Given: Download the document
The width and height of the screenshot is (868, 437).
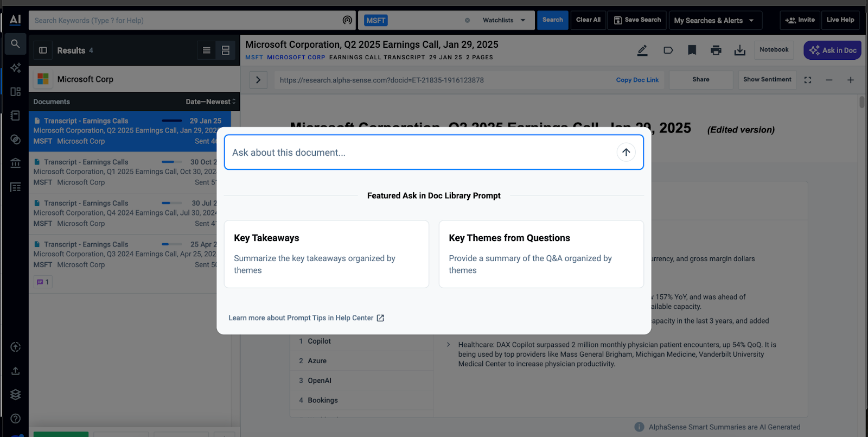Looking at the screenshot, I should 740,50.
